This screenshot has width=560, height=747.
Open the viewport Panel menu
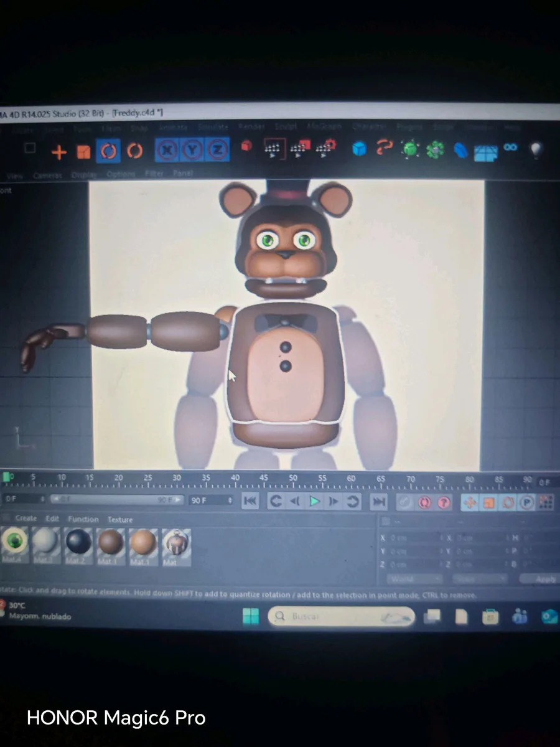point(182,173)
